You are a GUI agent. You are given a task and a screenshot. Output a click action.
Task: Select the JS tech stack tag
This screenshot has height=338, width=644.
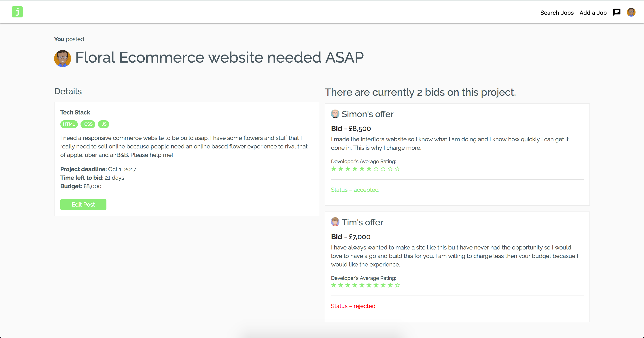104,124
